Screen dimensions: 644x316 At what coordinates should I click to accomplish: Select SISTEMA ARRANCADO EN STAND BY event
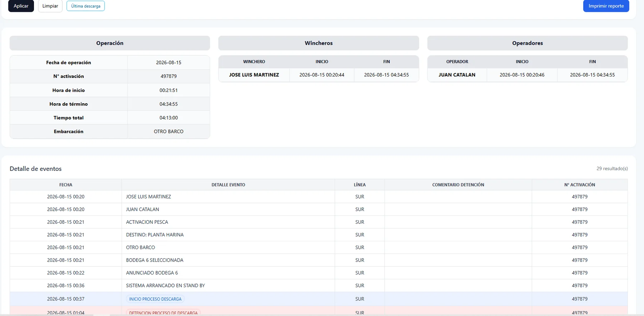[x=165, y=286]
